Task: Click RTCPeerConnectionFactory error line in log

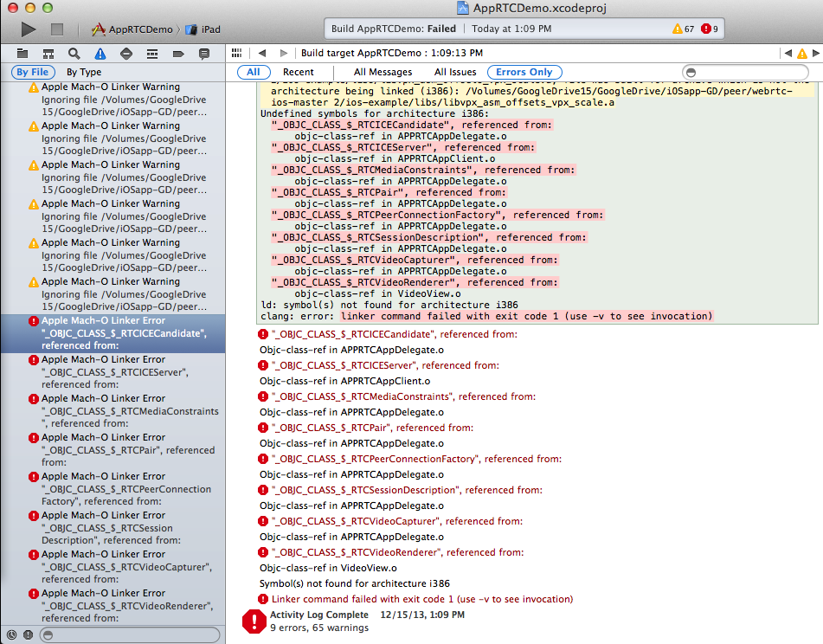Action: tap(410, 459)
